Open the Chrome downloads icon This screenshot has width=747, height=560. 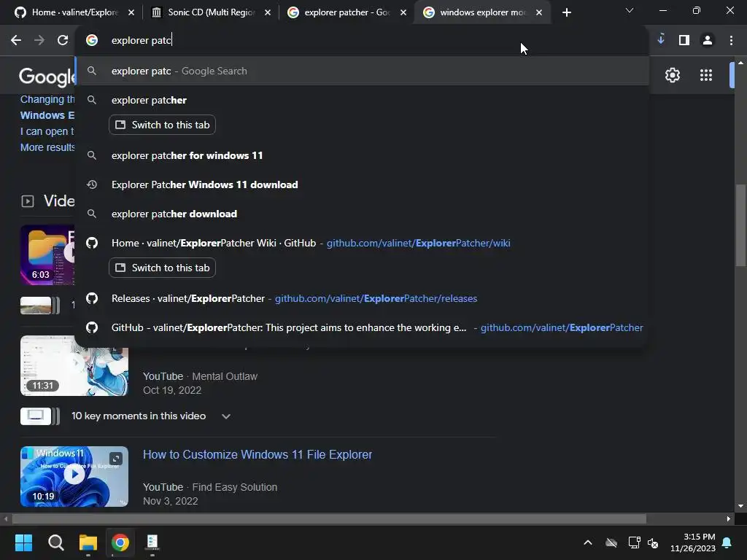click(661, 40)
